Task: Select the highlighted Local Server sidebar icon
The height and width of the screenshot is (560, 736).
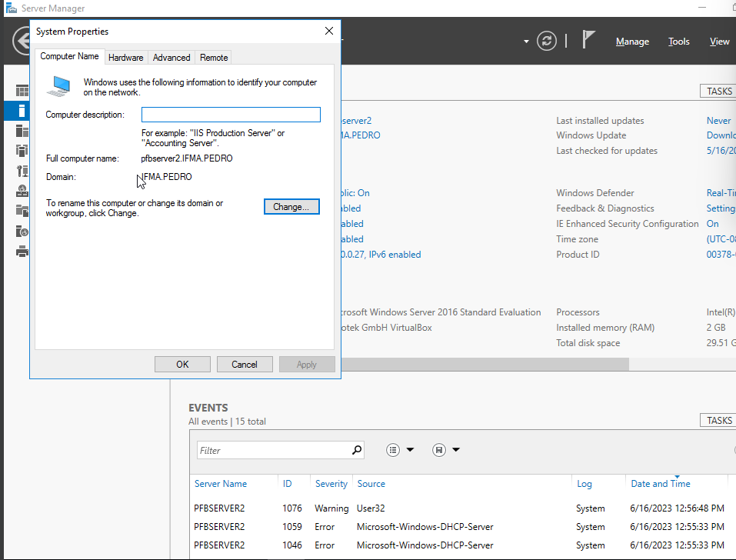Action: 22,110
